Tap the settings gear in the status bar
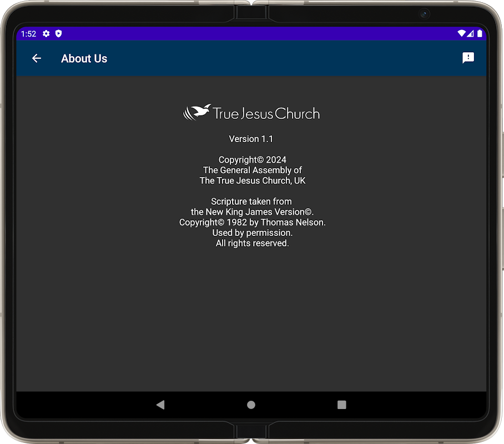Viewport: 504px width, 444px height. point(46,33)
